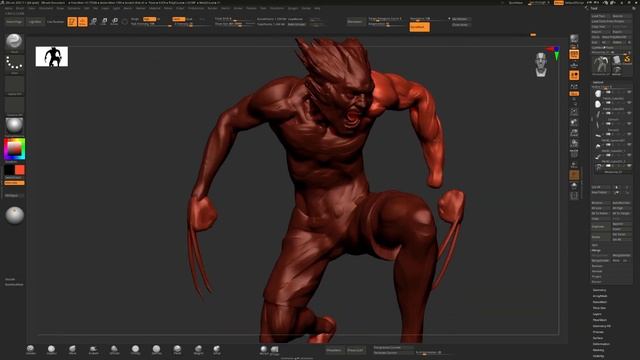Select the last brush in bottom brush row
Screen dimensions: 640x360
point(217,349)
